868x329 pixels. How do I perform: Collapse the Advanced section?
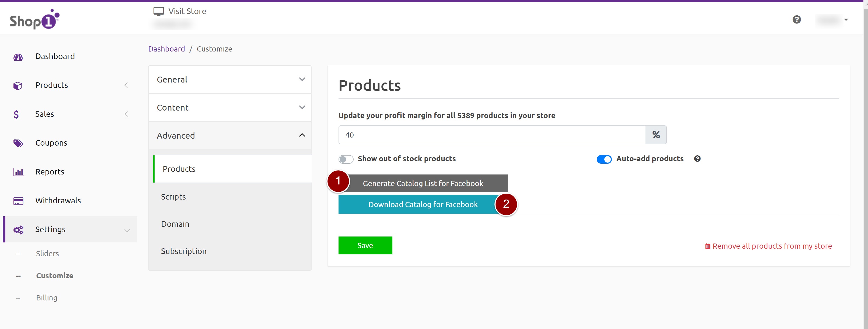click(230, 135)
